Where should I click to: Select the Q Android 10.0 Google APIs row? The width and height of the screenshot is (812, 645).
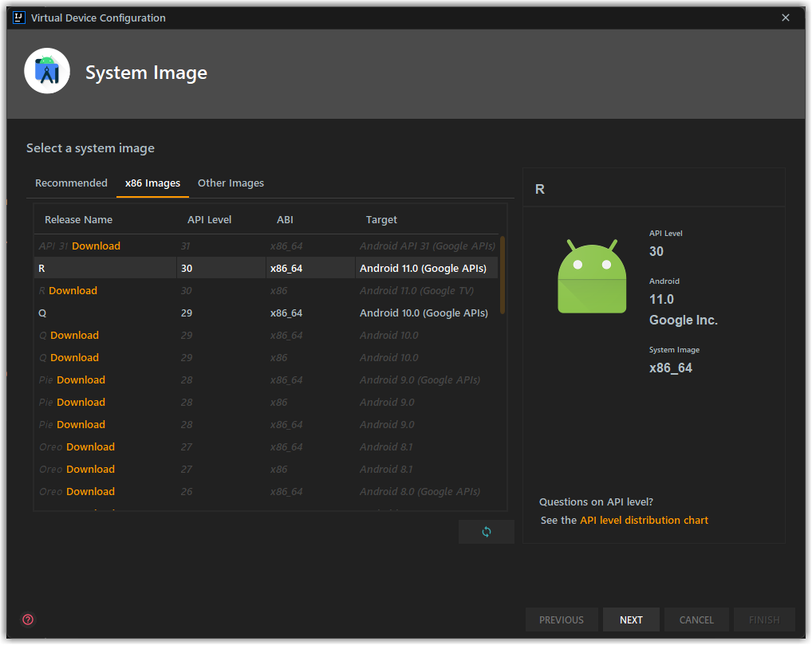click(239, 313)
